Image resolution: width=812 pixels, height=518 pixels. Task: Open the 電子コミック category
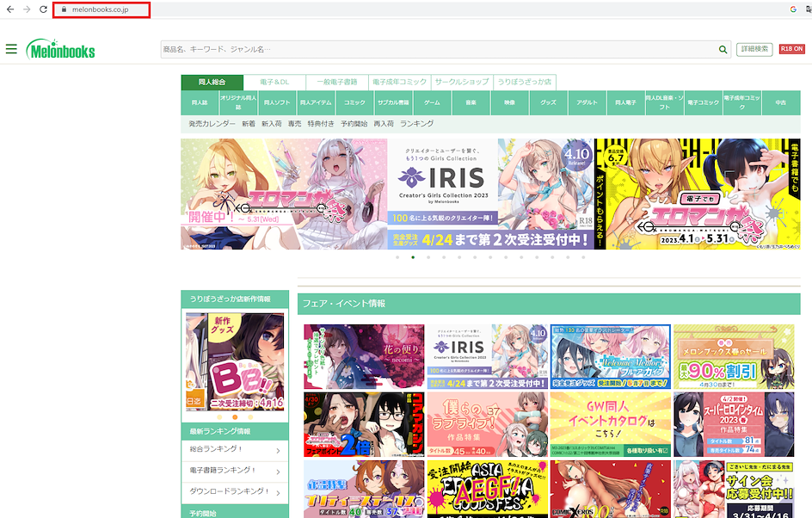704,102
